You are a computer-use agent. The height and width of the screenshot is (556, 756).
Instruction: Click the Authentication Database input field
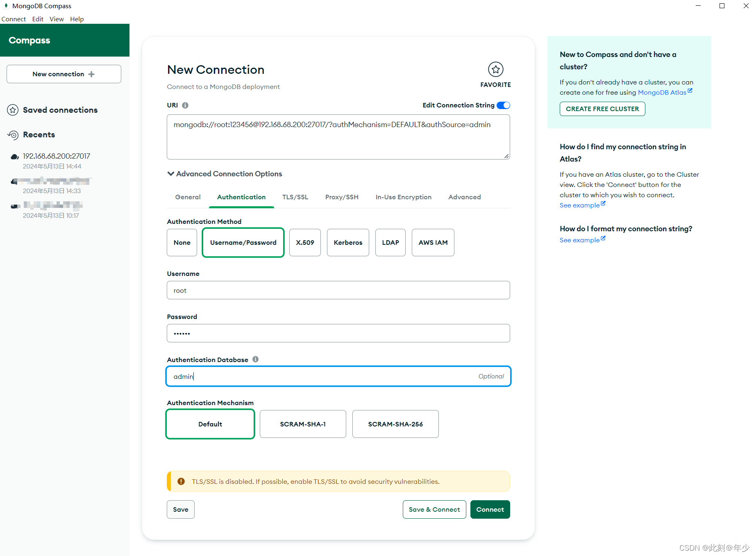click(x=338, y=376)
